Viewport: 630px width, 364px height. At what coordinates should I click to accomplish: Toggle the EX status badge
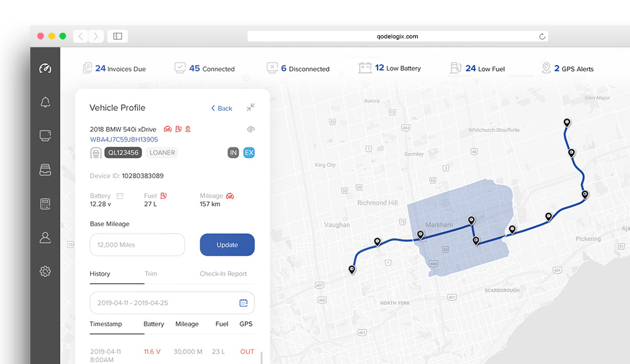pyautogui.click(x=249, y=152)
